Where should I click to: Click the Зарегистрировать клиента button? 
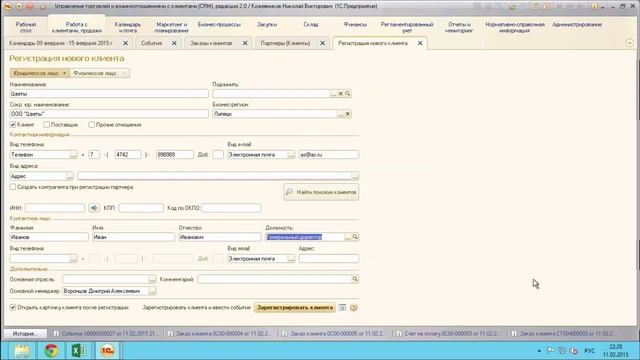(x=295, y=307)
